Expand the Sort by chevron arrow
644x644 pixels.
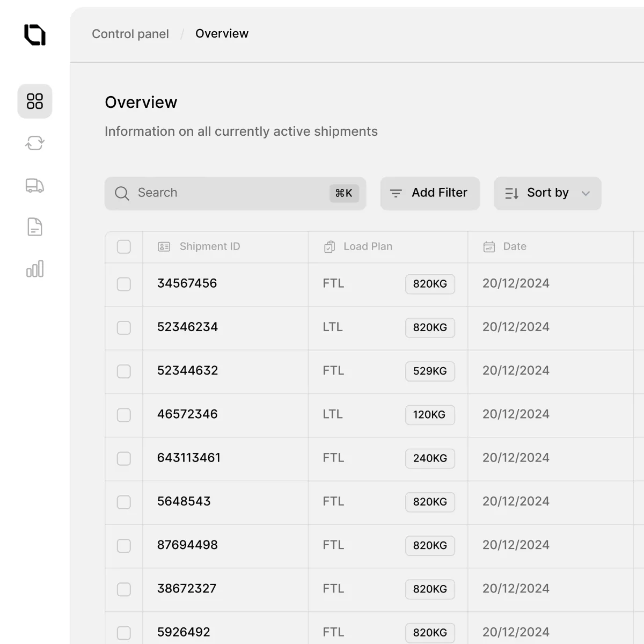point(586,193)
